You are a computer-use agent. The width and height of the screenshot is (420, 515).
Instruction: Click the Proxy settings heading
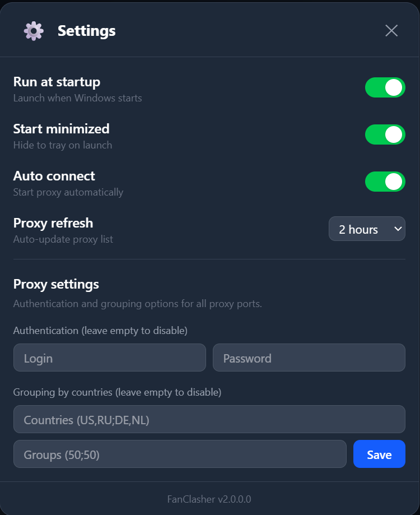pyautogui.click(x=56, y=284)
